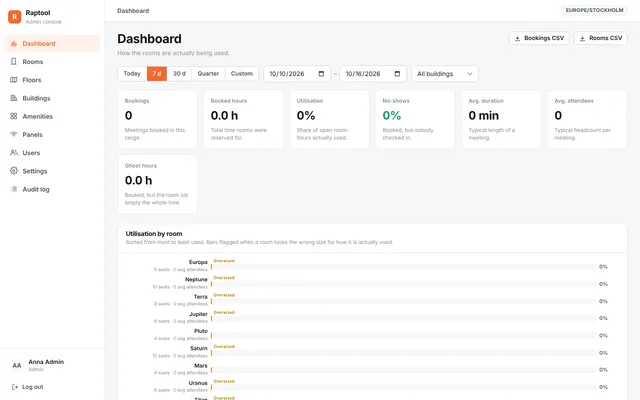The image size is (640, 400).
Task: Click the Avg. duration stat card
Action: (x=501, y=119)
